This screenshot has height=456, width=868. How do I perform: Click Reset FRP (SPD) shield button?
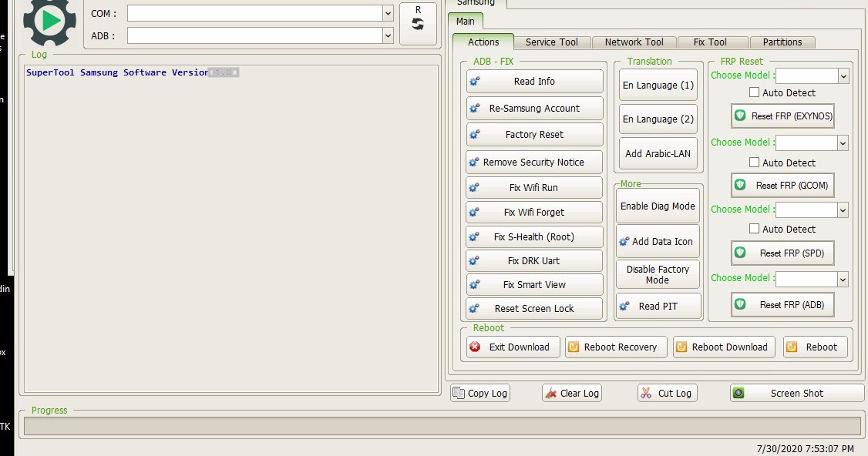pyautogui.click(x=782, y=253)
